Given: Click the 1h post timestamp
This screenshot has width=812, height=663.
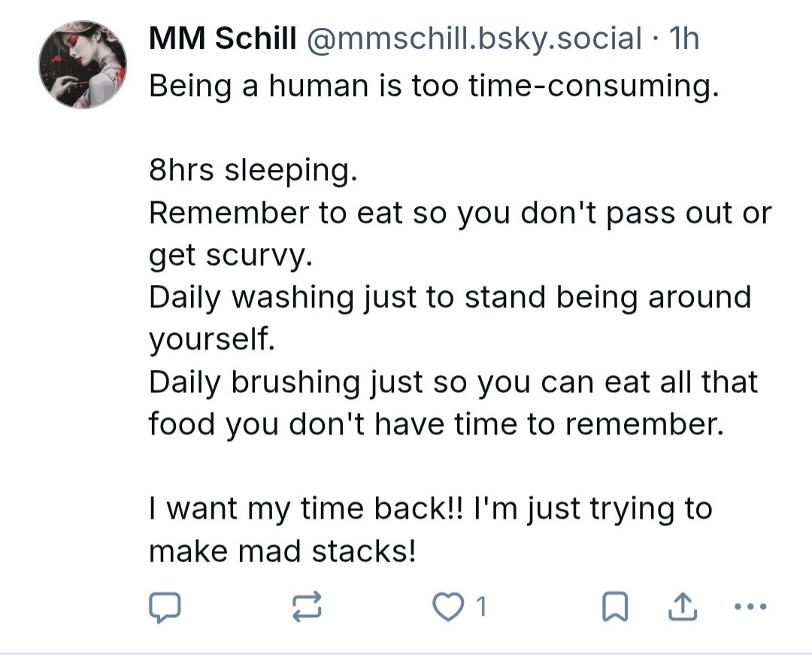Looking at the screenshot, I should [683, 39].
